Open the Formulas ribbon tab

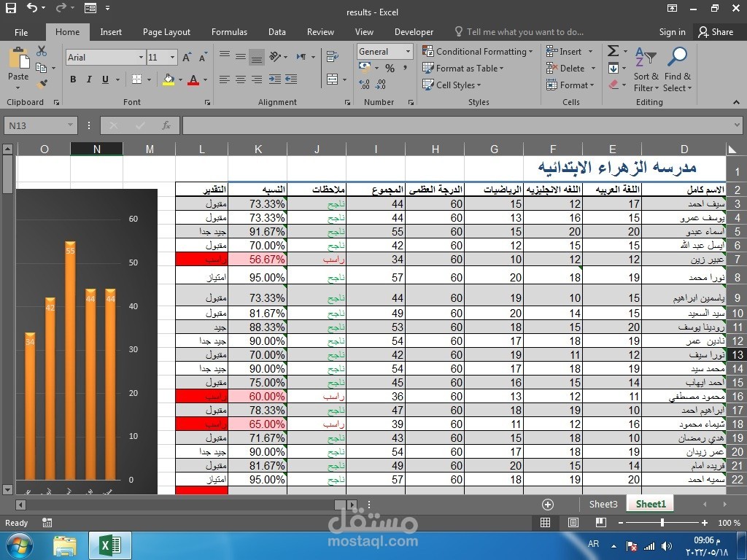coord(229,32)
